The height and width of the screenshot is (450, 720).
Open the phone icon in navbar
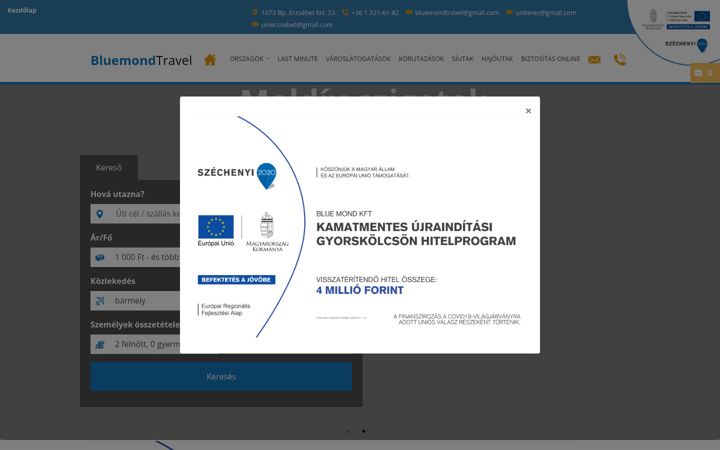[x=620, y=60]
